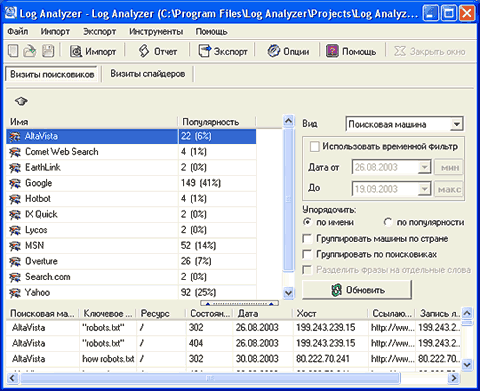Click the graduation cap icon above the list

pos(21,101)
